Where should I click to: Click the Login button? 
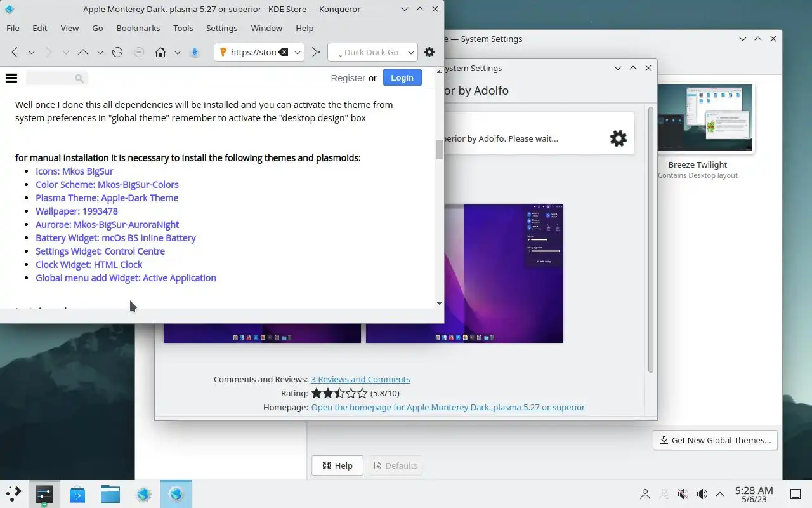402,77
